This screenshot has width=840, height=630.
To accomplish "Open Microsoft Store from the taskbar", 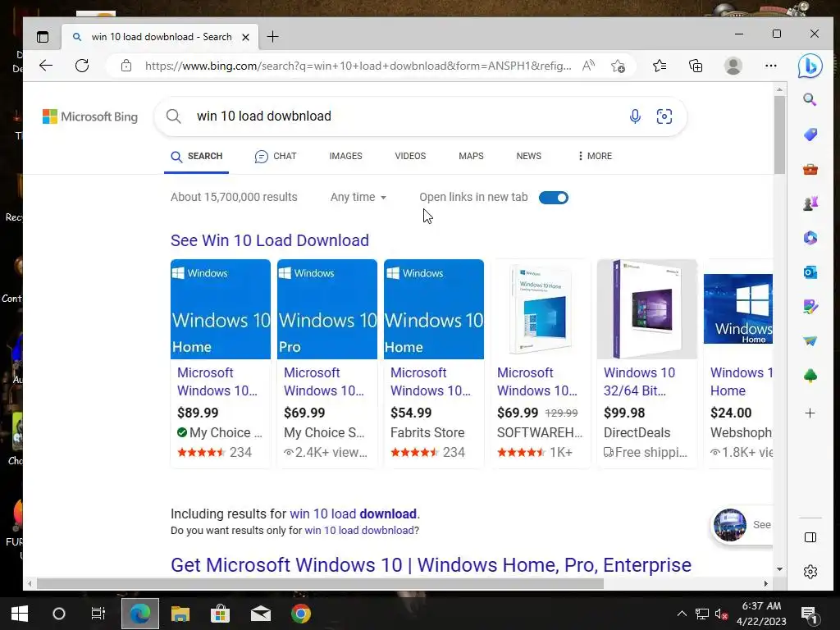I will pyautogui.click(x=220, y=614).
